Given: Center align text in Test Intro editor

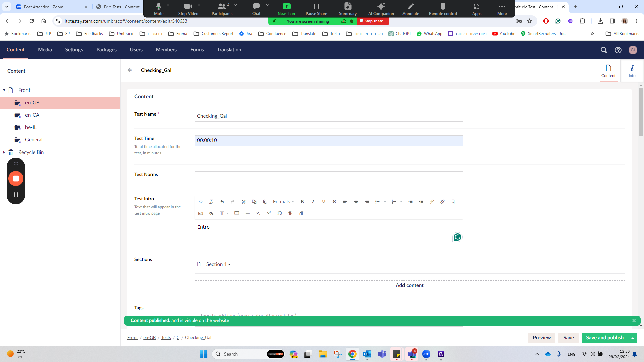Looking at the screenshot, I should pyautogui.click(x=356, y=202).
